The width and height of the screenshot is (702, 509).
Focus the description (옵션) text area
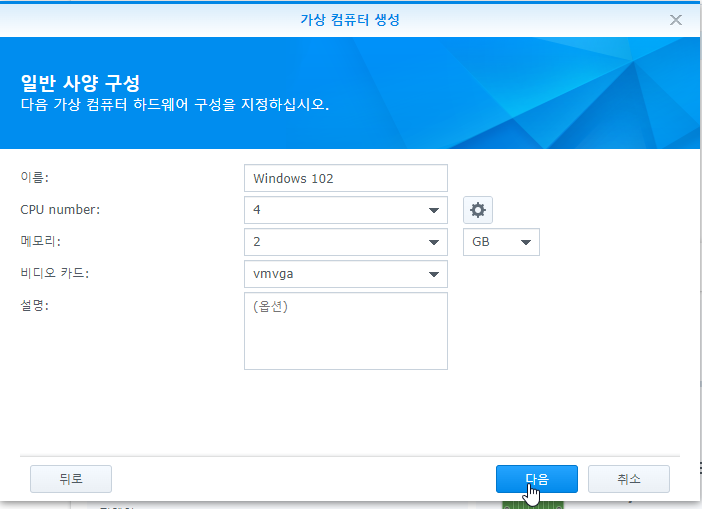346,331
